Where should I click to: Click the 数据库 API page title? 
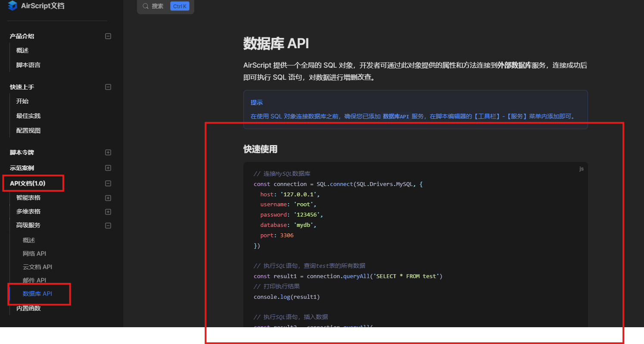(x=276, y=43)
